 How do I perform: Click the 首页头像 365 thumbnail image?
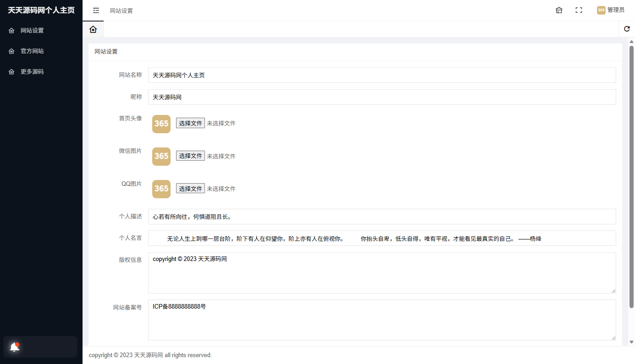pyautogui.click(x=161, y=124)
